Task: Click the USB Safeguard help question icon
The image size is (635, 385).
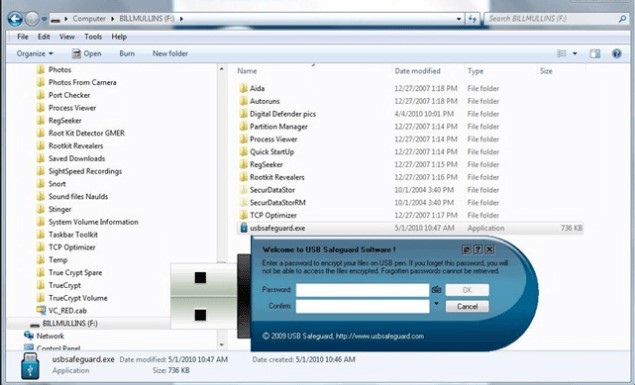Action: tap(478, 249)
